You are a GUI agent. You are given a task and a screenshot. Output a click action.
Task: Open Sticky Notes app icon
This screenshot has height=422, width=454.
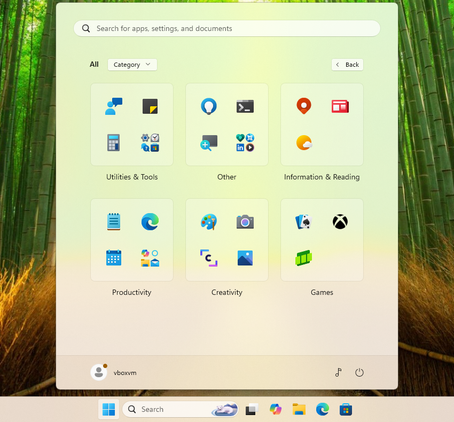click(x=150, y=106)
